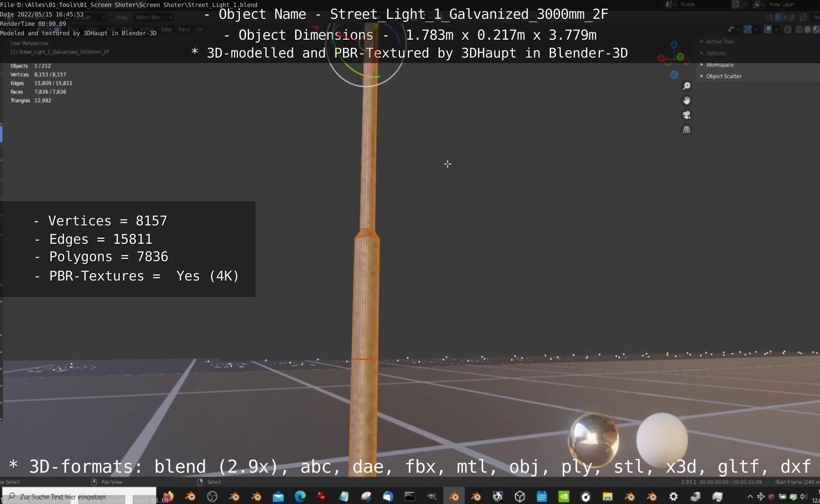
Task: Switch to wireframe viewport shading
Action: (x=799, y=29)
